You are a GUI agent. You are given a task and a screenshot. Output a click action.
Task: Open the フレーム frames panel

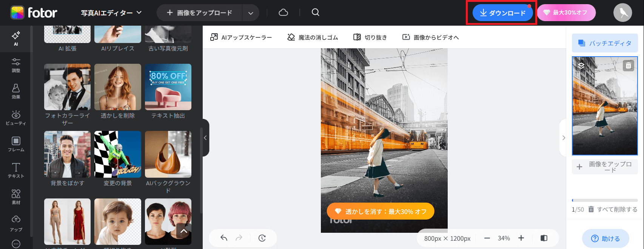(16, 144)
